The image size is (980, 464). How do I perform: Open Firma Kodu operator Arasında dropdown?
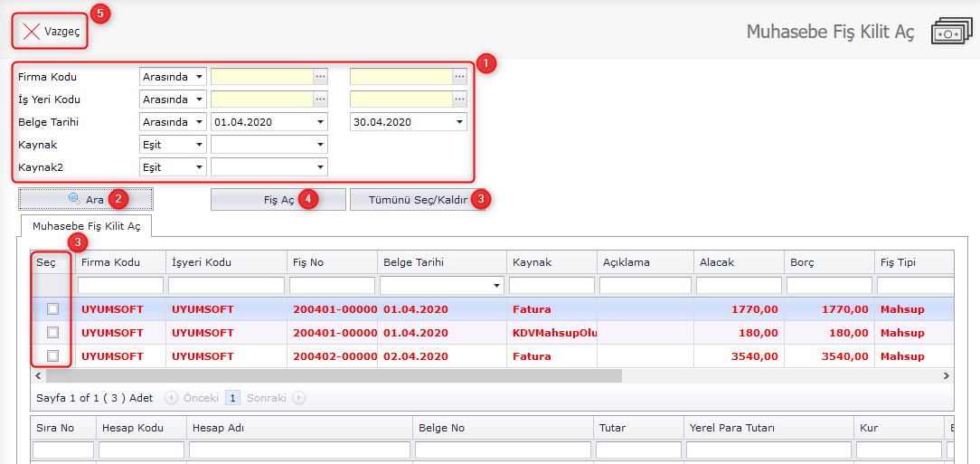199,77
